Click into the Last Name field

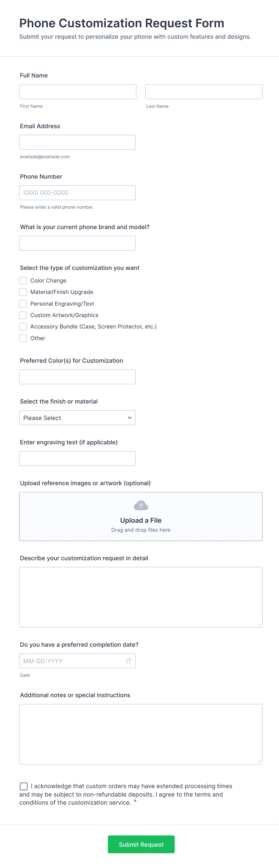(204, 92)
